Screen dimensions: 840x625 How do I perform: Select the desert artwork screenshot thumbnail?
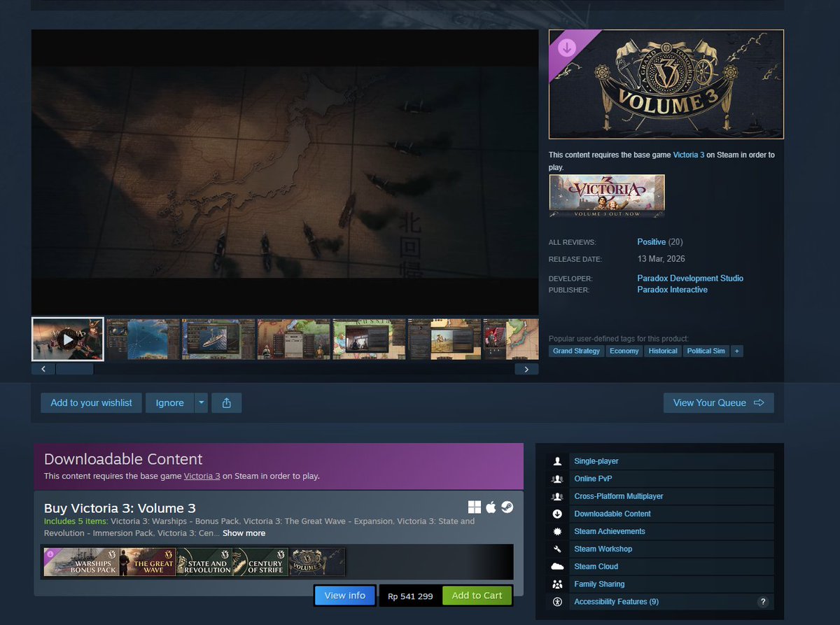click(x=444, y=339)
